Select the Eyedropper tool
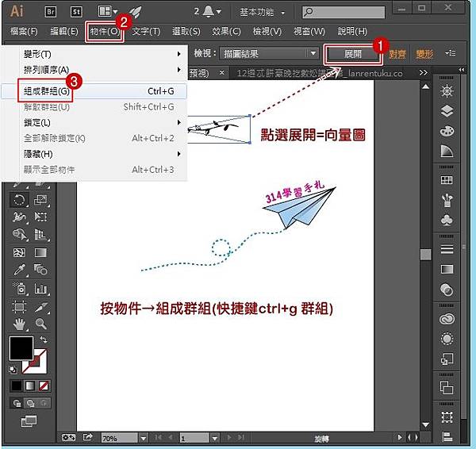 pyautogui.click(x=19, y=271)
